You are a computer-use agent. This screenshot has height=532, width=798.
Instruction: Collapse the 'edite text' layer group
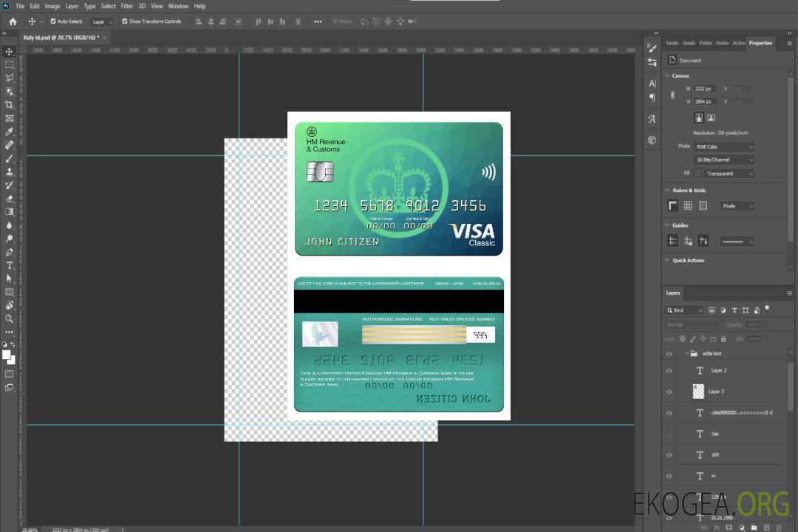686,353
